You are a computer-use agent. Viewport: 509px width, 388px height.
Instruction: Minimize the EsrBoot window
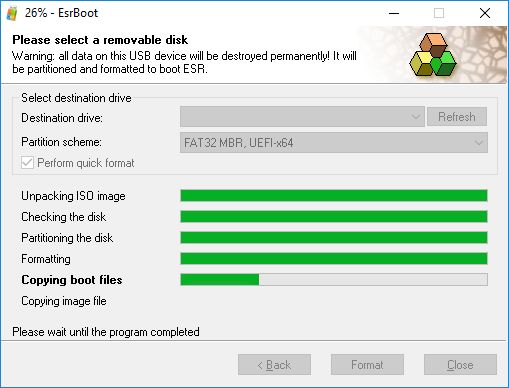(394, 13)
